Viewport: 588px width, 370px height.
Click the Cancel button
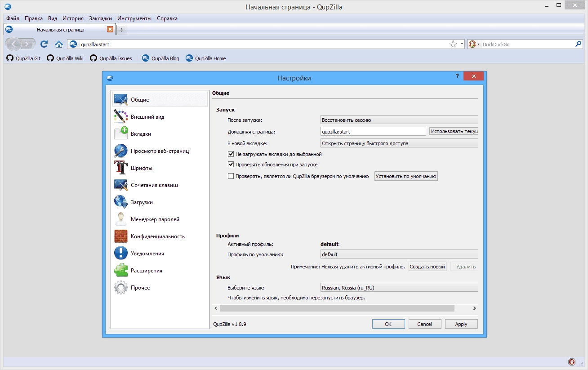425,324
